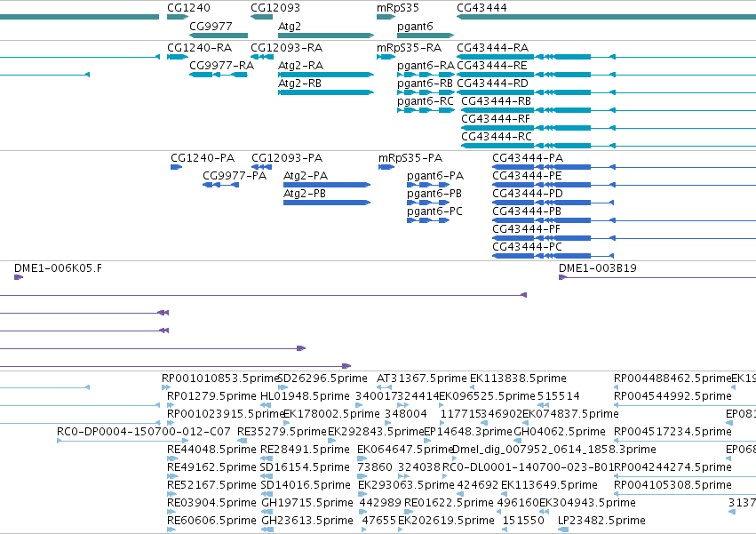Select transcript pgant6-RC

(x=426, y=110)
